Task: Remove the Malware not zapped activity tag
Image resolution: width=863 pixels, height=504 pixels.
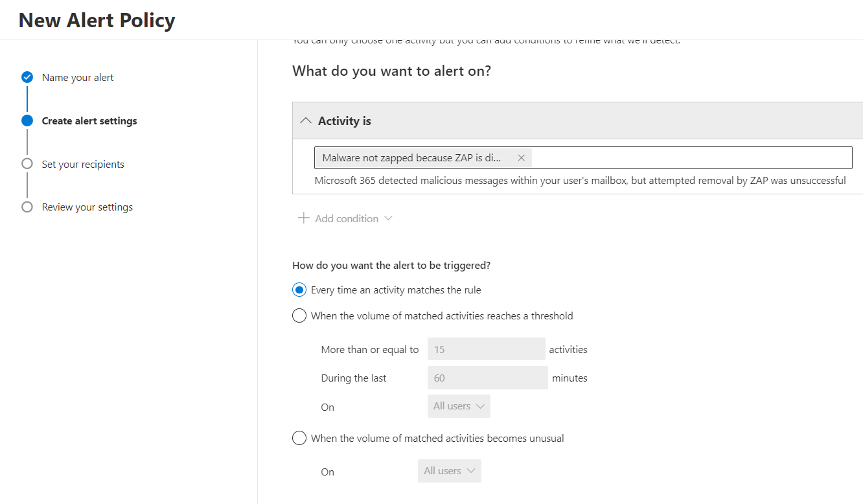Action: [x=521, y=158]
